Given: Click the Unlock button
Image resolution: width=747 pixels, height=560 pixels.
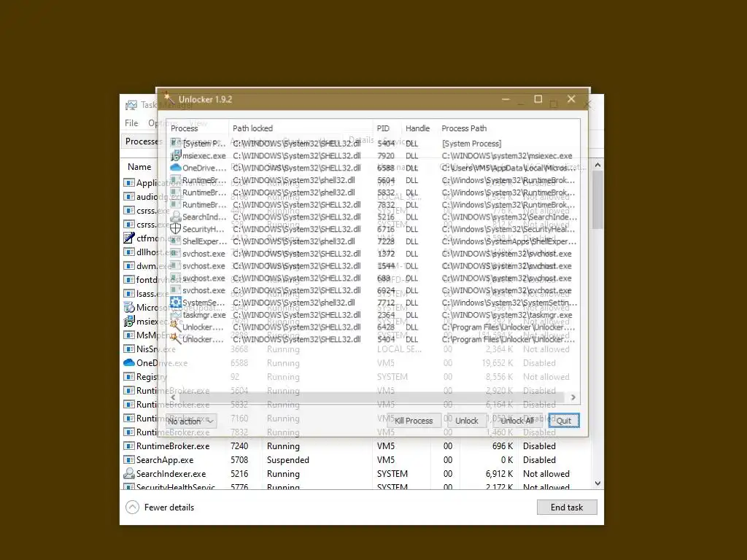Looking at the screenshot, I should (466, 421).
